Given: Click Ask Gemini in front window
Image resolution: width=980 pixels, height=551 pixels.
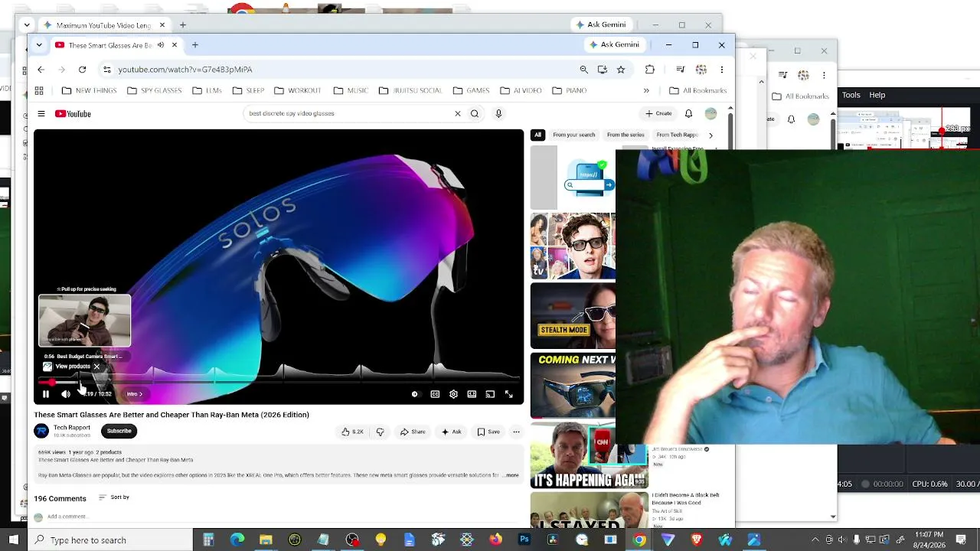Looking at the screenshot, I should click(x=613, y=45).
